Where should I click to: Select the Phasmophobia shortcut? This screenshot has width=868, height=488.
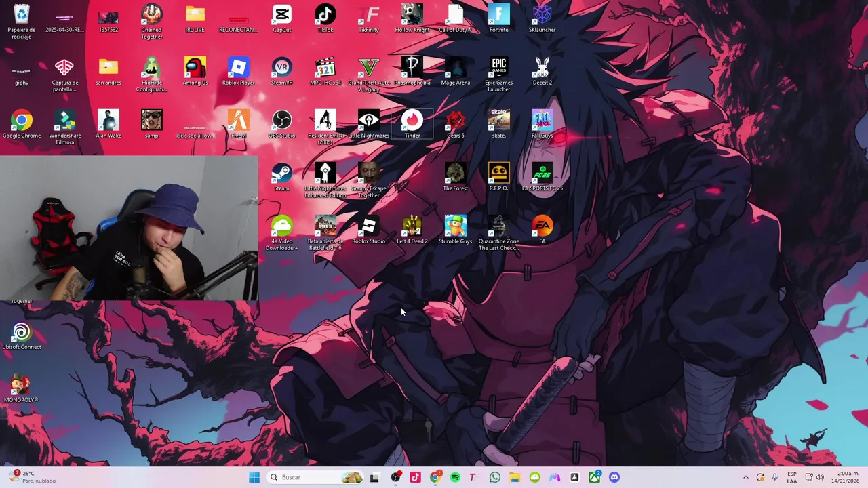[412, 72]
